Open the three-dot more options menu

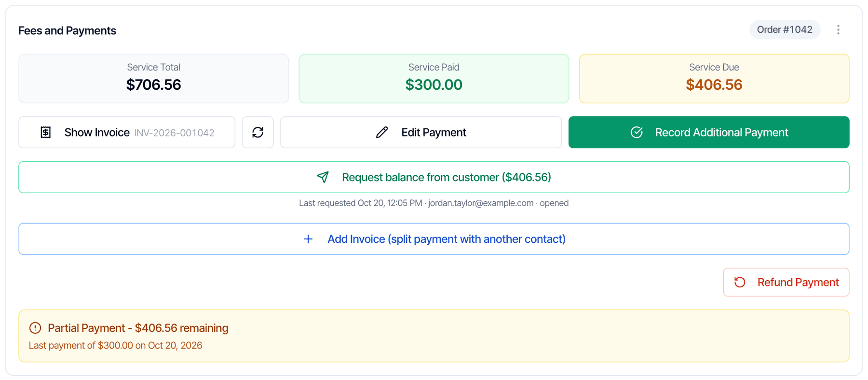point(838,30)
